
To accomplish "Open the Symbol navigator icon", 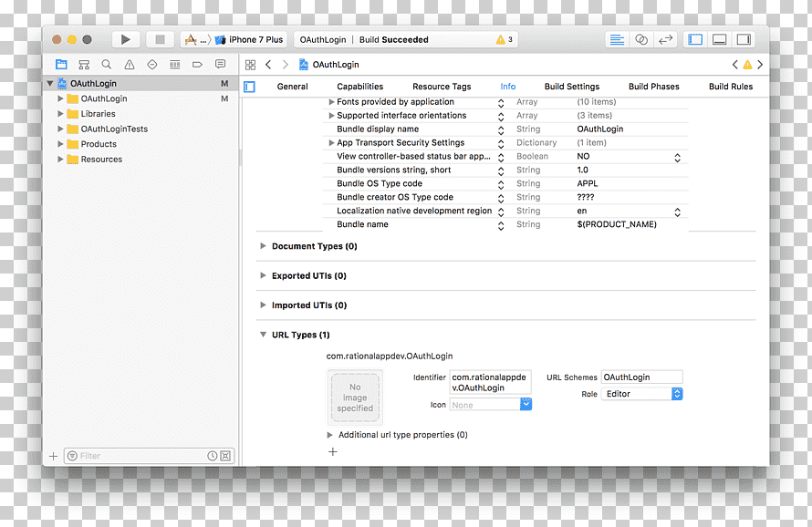I will point(84,64).
